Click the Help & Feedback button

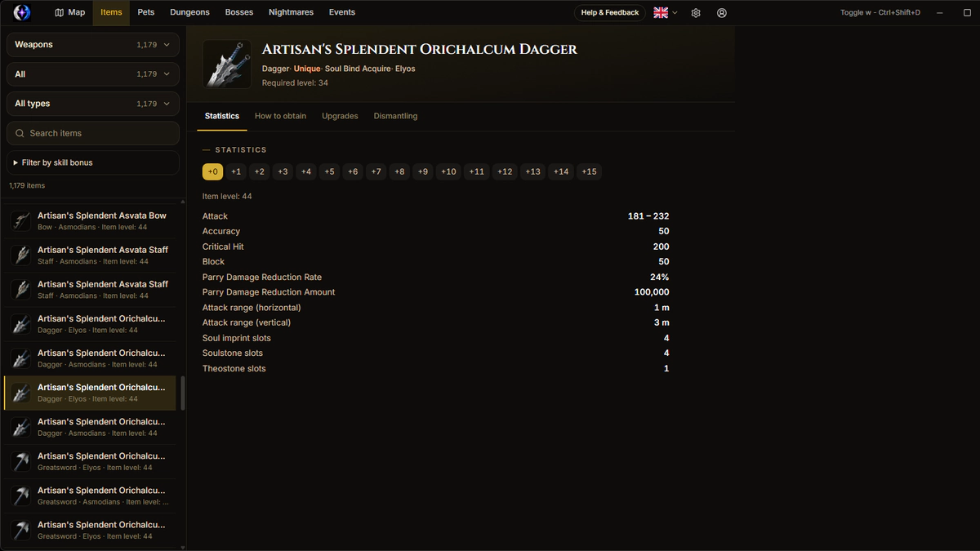pos(610,13)
